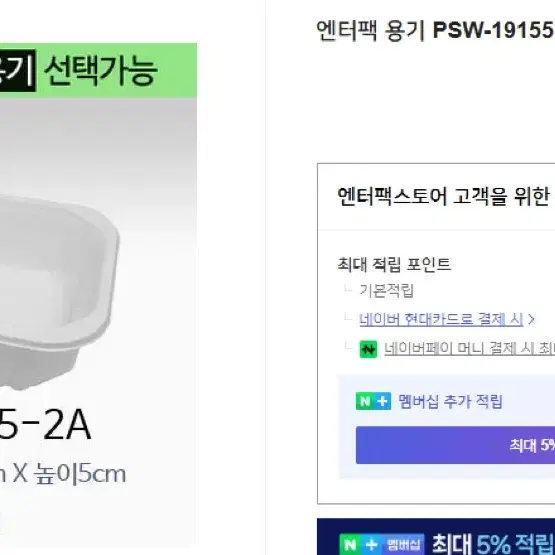Click the membership card lavender panel
Image resolution: width=555 pixels, height=555 pixels.
(x=447, y=427)
